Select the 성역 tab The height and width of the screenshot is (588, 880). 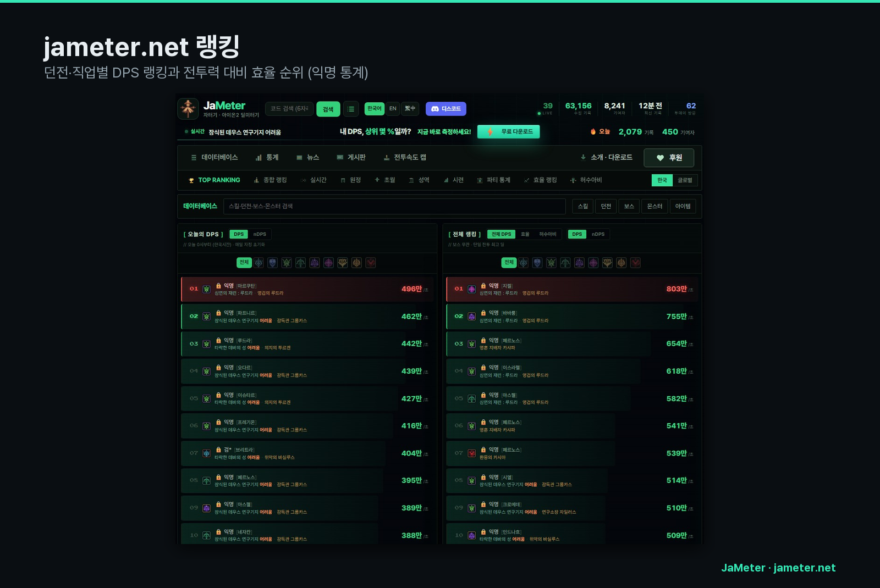419,180
